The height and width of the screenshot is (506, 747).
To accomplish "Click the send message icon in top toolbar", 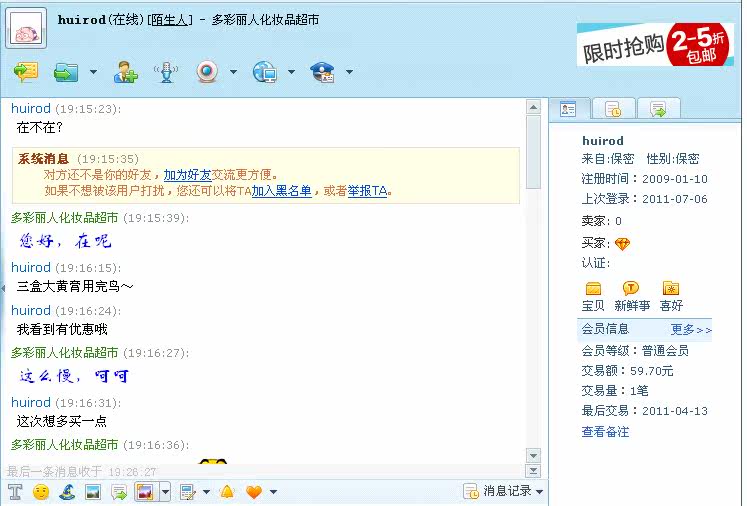I will coord(26,72).
